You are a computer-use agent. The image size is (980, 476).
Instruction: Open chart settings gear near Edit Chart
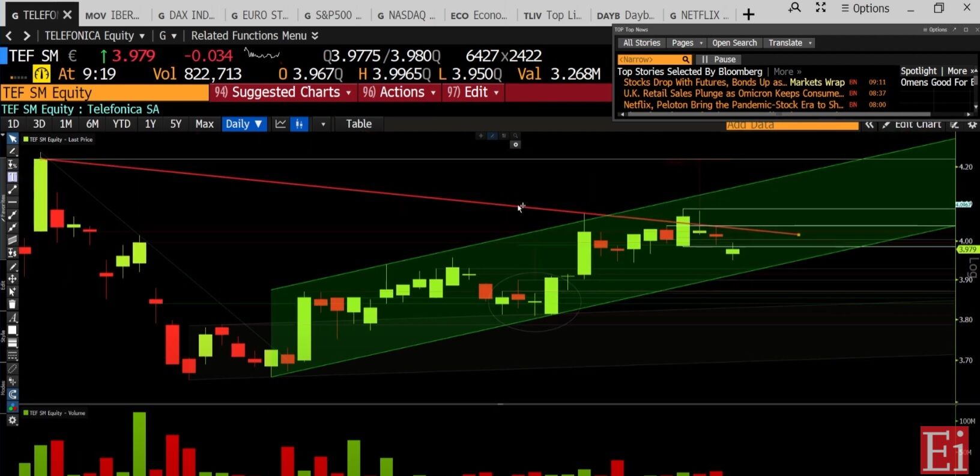tap(972, 125)
